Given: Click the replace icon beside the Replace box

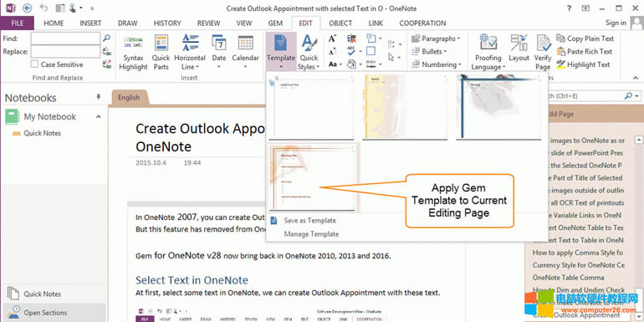Looking at the screenshot, I should pos(106,51).
